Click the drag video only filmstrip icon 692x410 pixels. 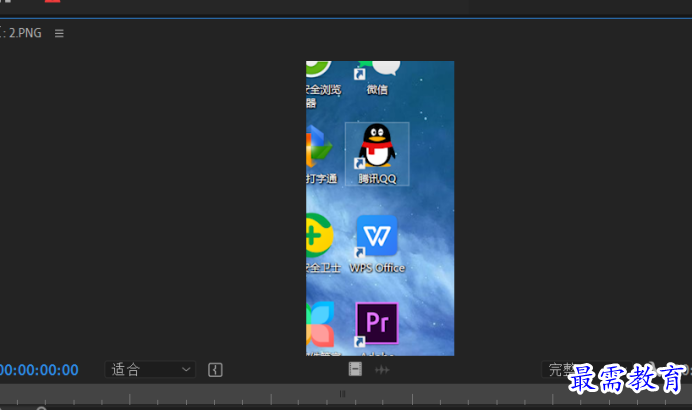point(355,369)
